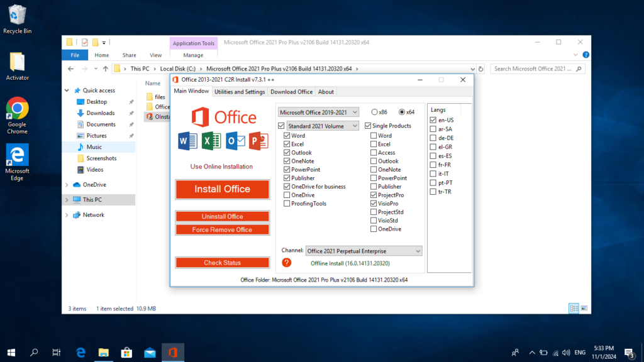Viewport: 644px width, 362px height.
Task: Click the Install Office button
Action: (x=222, y=189)
